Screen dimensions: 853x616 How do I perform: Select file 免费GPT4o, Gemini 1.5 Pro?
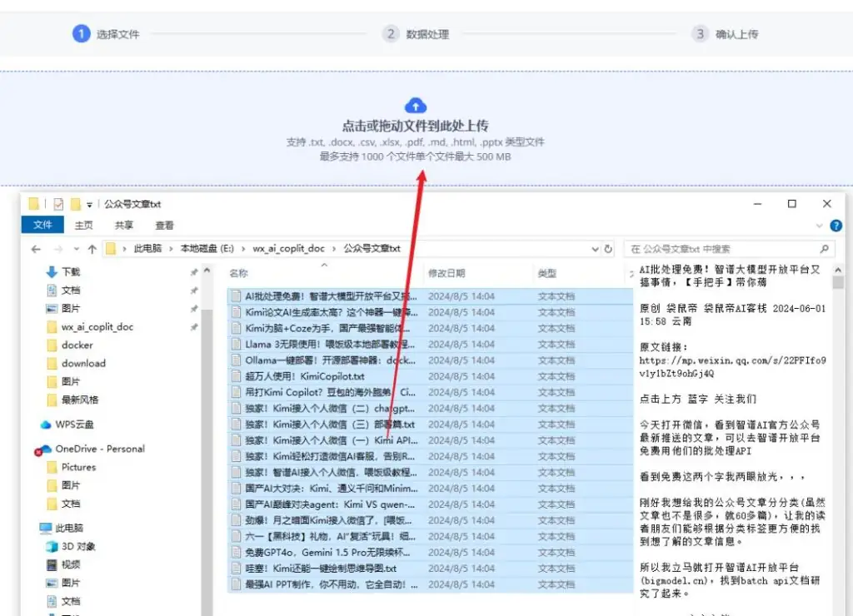point(430,553)
